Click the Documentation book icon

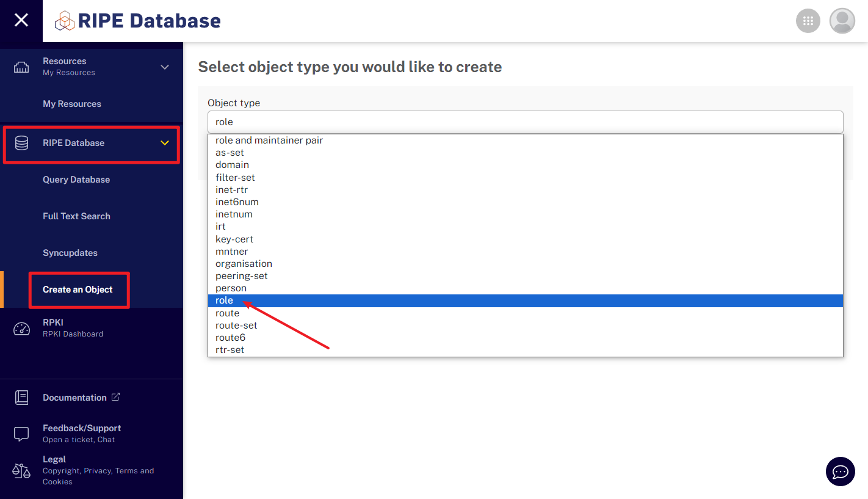pos(21,398)
